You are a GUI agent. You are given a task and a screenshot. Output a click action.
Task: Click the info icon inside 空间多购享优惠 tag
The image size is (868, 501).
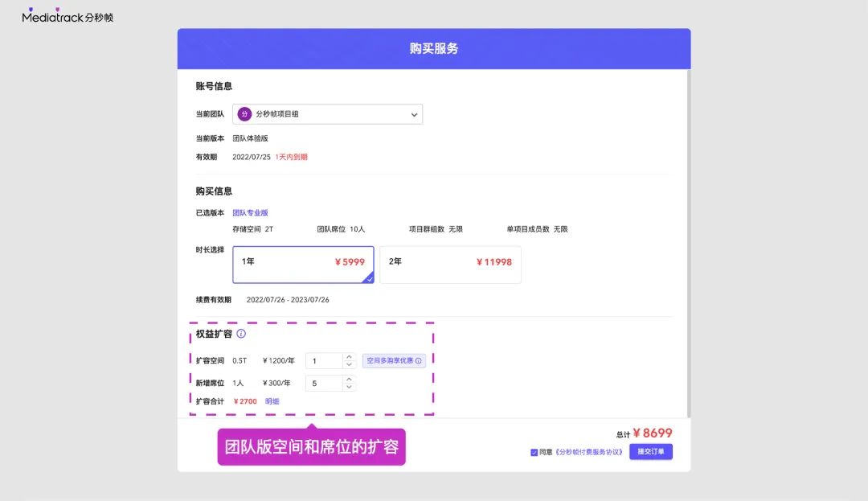[x=419, y=361]
